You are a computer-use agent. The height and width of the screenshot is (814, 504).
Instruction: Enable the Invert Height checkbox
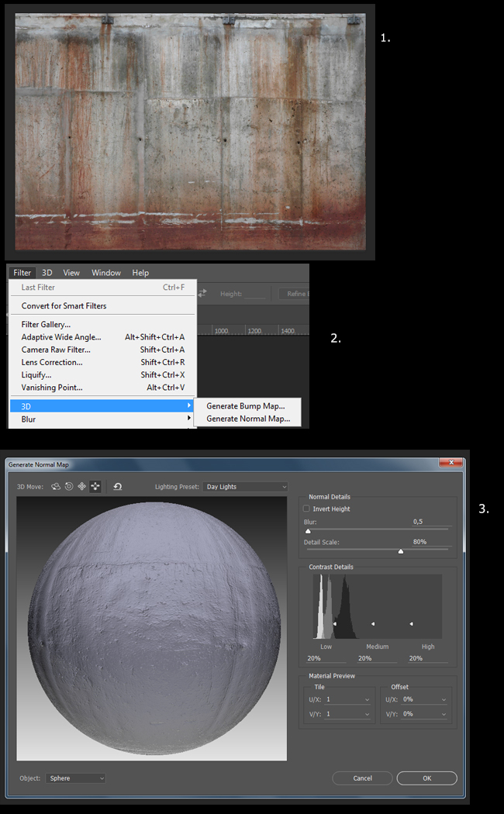(306, 509)
